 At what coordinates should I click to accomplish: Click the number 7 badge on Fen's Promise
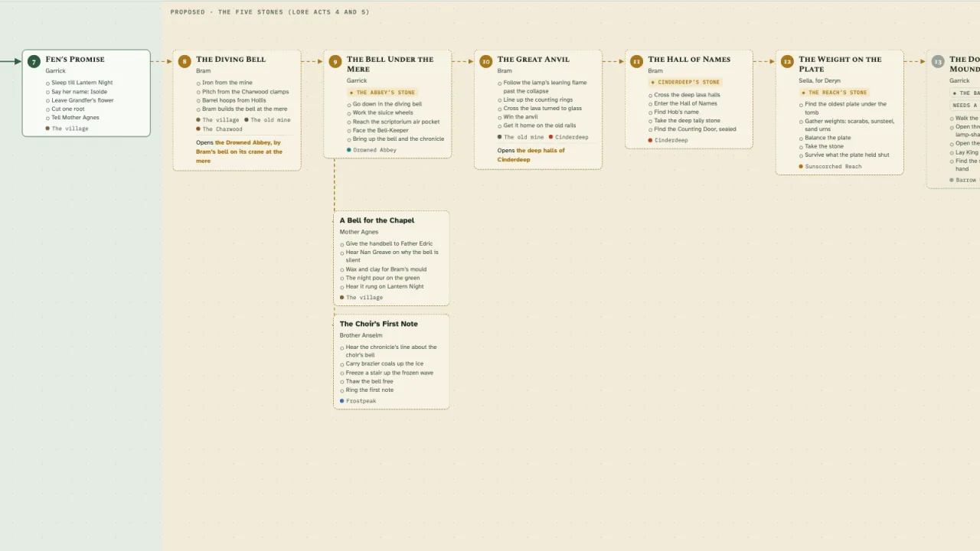[34, 61]
